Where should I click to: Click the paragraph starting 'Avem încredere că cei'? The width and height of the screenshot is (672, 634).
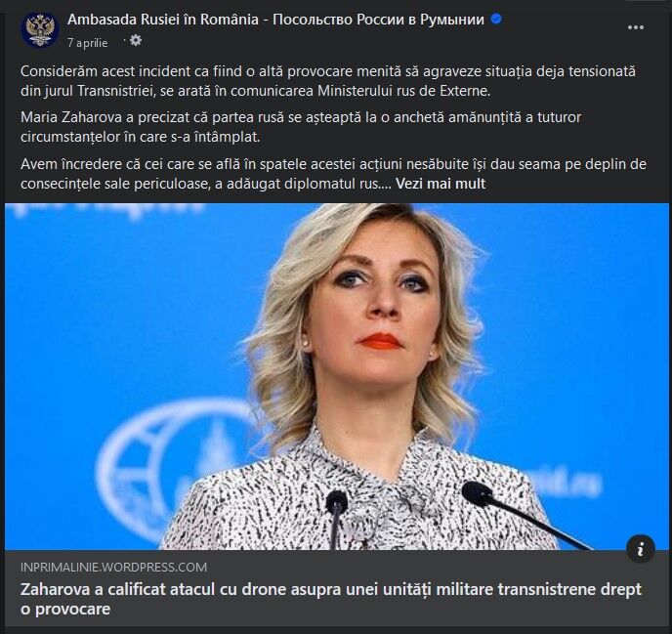[333, 174]
